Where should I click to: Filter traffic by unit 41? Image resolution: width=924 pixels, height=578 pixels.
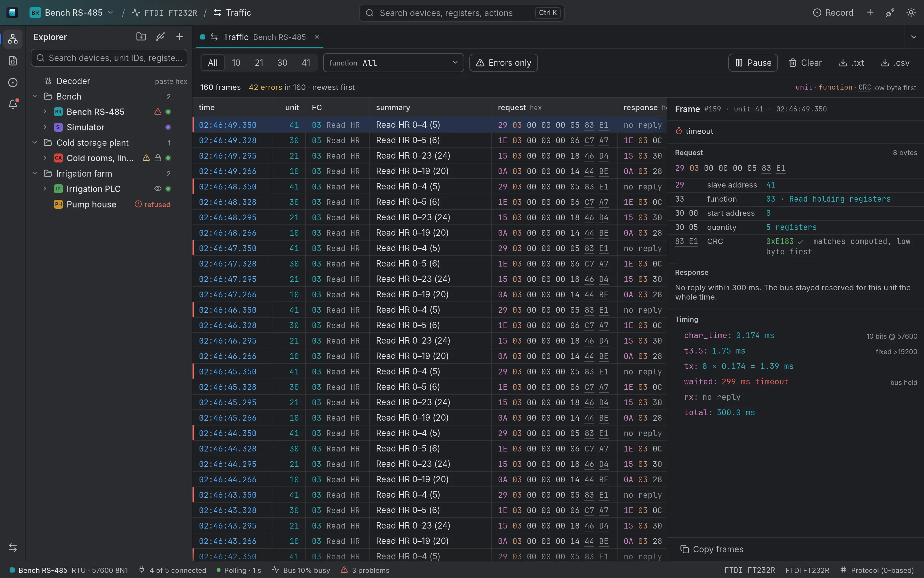(306, 63)
